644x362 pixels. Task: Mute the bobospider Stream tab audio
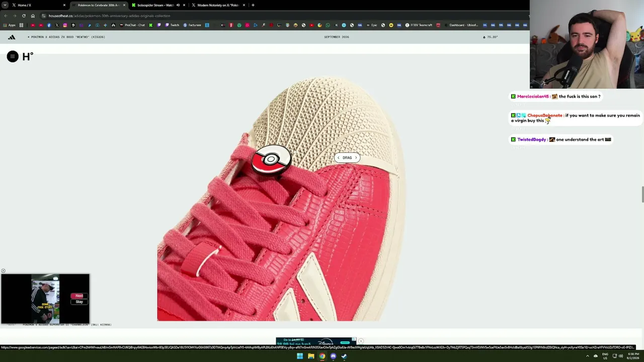pyautogui.click(x=178, y=5)
